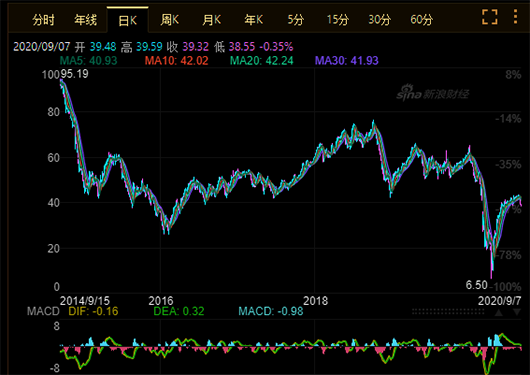The width and height of the screenshot is (530, 375).
Task: Click the dotted range slider bar
Action: [x=448, y=312]
